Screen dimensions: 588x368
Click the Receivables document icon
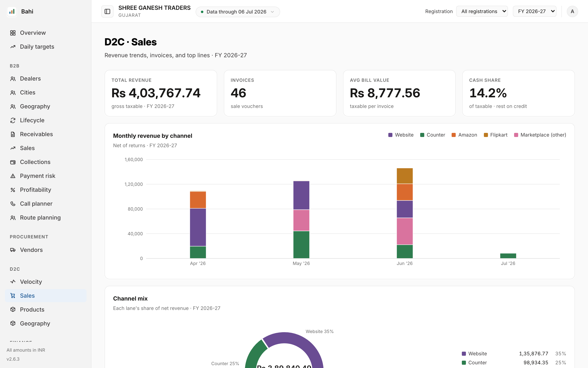tap(13, 134)
